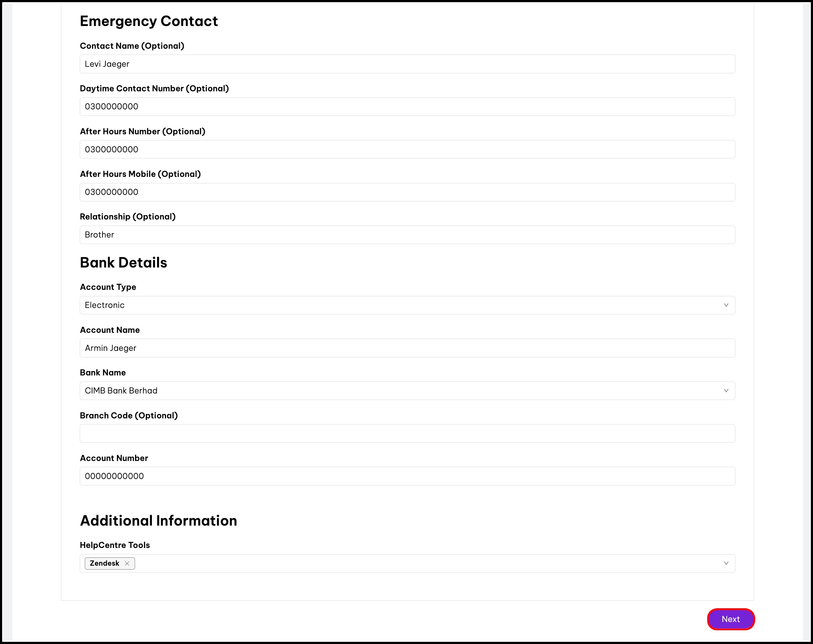Click the Relationship (Optional) label

[x=127, y=217]
